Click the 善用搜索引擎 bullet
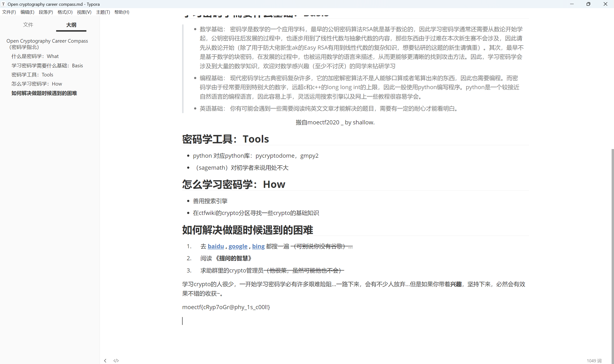 coord(210,201)
